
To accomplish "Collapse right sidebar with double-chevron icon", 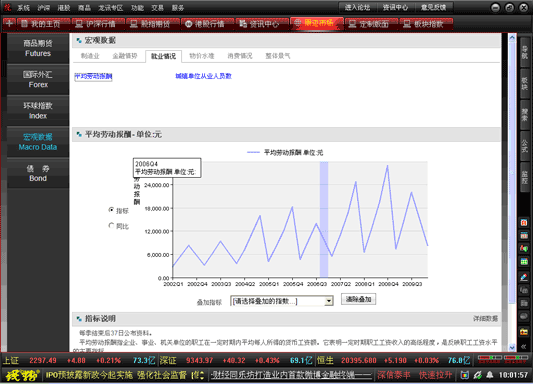I will (524, 346).
